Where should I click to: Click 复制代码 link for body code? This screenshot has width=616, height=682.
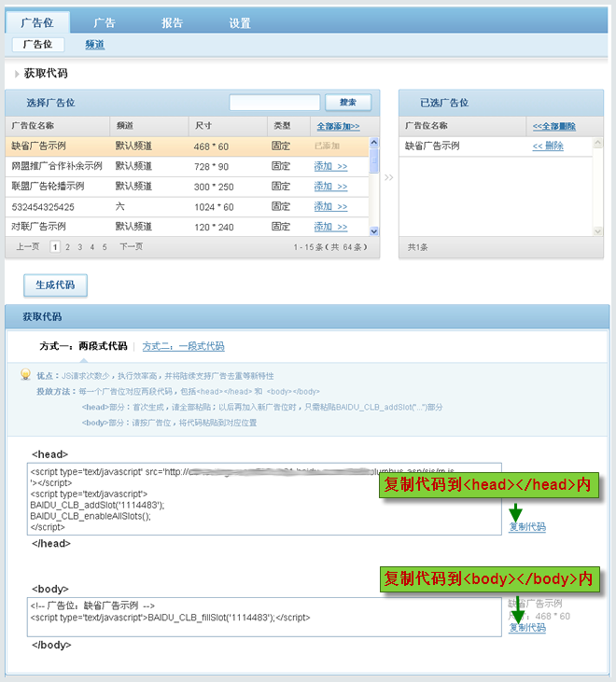click(527, 627)
